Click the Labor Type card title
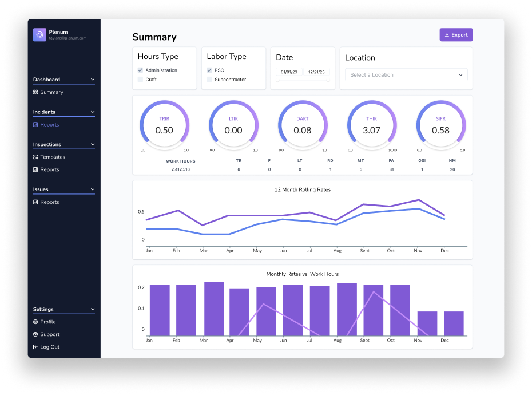Image resolution: width=532 pixels, height=395 pixels. [x=227, y=56]
